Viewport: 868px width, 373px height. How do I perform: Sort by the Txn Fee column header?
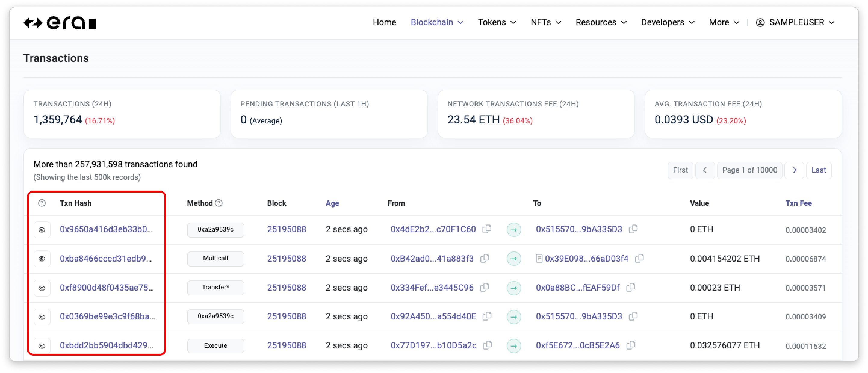click(x=798, y=203)
